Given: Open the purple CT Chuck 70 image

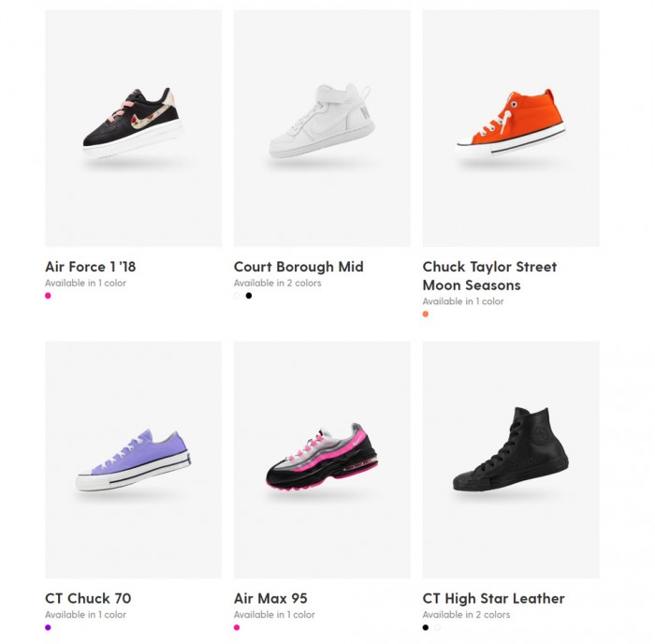Looking at the screenshot, I should point(134,460).
